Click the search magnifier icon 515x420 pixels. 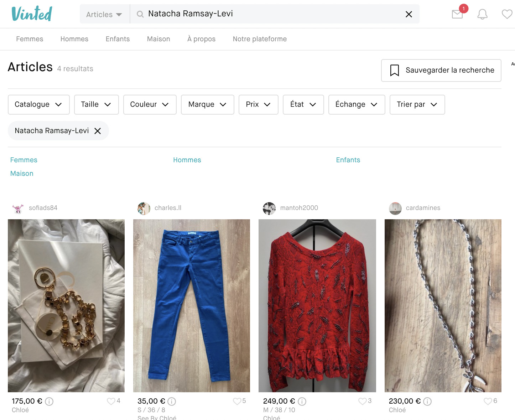pos(140,14)
